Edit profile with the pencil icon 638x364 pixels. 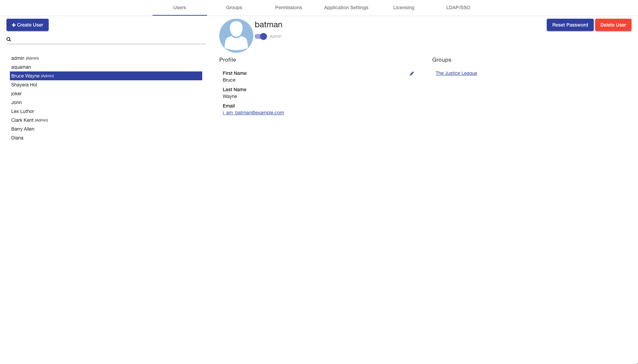(x=412, y=73)
